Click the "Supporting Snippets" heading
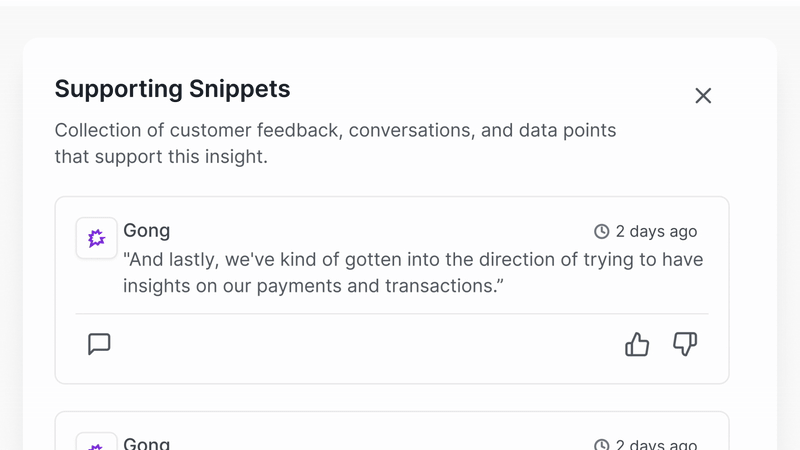 (x=172, y=89)
